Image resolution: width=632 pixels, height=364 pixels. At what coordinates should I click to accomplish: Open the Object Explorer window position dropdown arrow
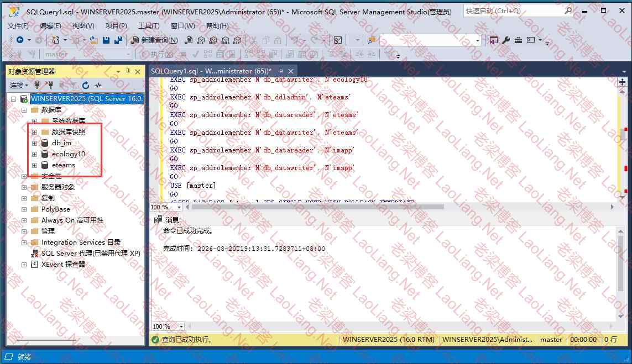(x=118, y=71)
